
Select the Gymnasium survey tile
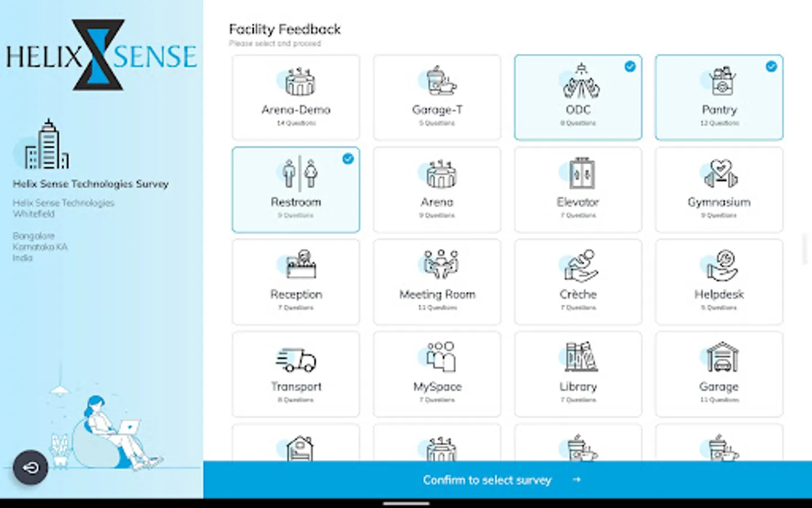(x=719, y=190)
